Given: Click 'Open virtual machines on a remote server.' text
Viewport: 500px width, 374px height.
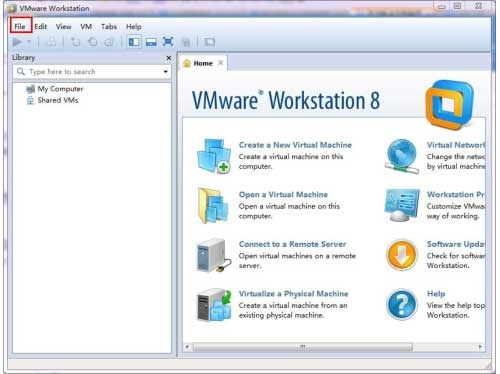Looking at the screenshot, I should (x=297, y=261).
